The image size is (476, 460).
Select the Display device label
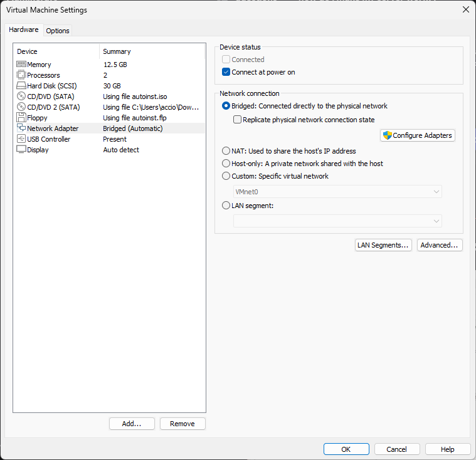38,150
